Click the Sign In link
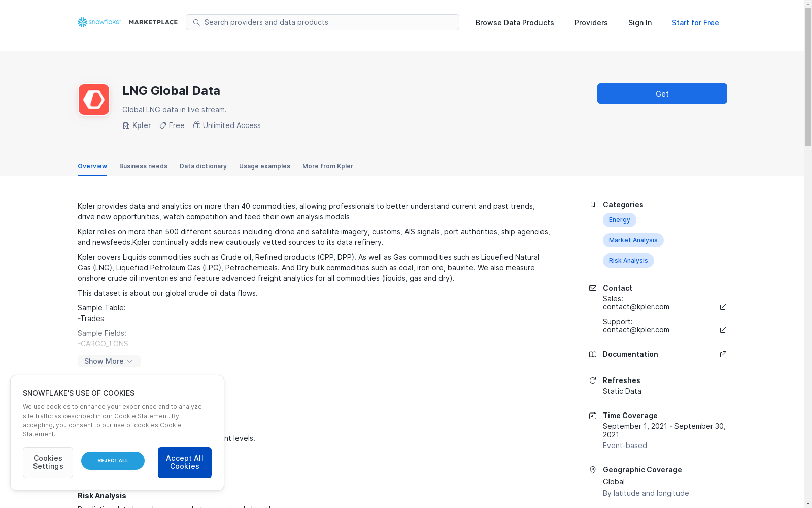The image size is (812, 508). (640, 23)
